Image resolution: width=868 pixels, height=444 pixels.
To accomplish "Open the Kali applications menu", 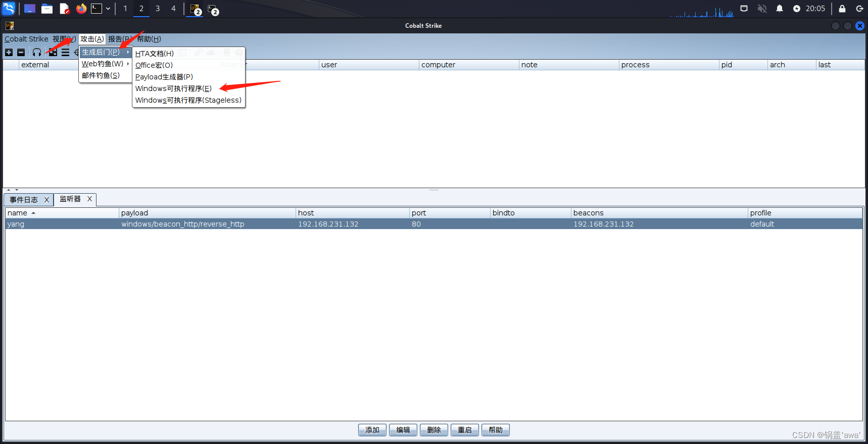I will click(x=9, y=9).
